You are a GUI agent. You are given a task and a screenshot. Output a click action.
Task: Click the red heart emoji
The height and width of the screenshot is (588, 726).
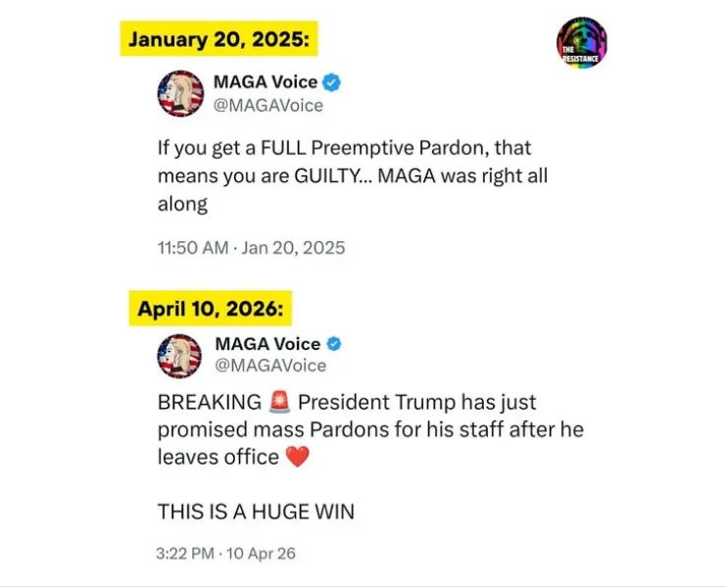coord(296,458)
